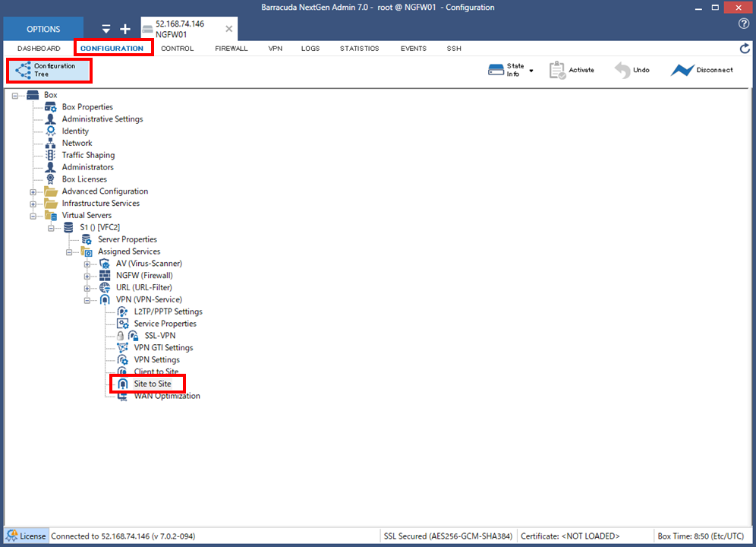Open the Traffic Shaping icon
The width and height of the screenshot is (756, 547).
pyautogui.click(x=51, y=155)
